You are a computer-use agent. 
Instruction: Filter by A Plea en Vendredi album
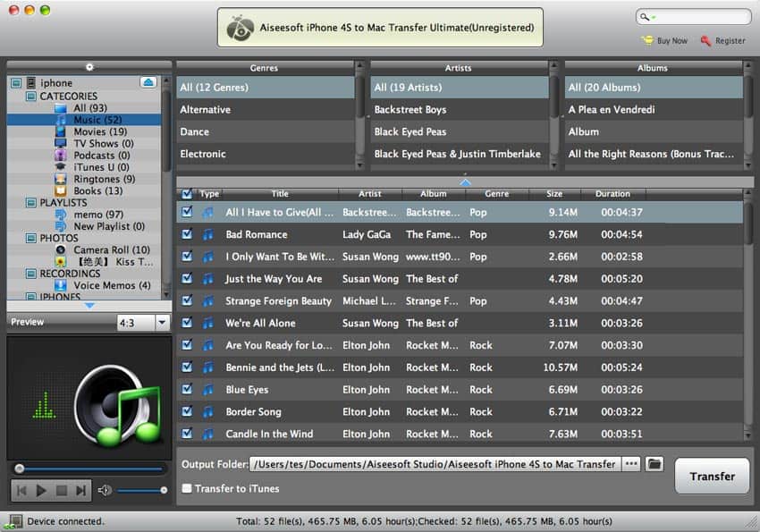point(654,109)
